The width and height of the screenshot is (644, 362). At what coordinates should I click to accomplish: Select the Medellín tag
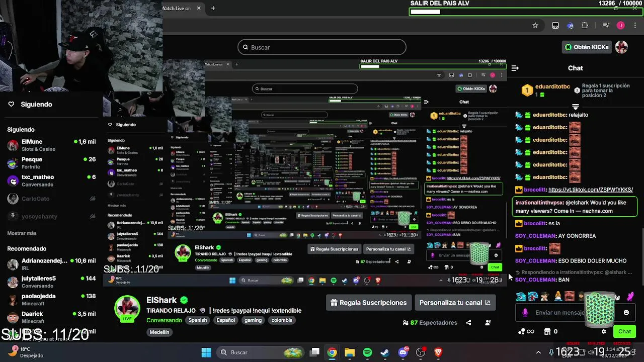[x=159, y=332]
